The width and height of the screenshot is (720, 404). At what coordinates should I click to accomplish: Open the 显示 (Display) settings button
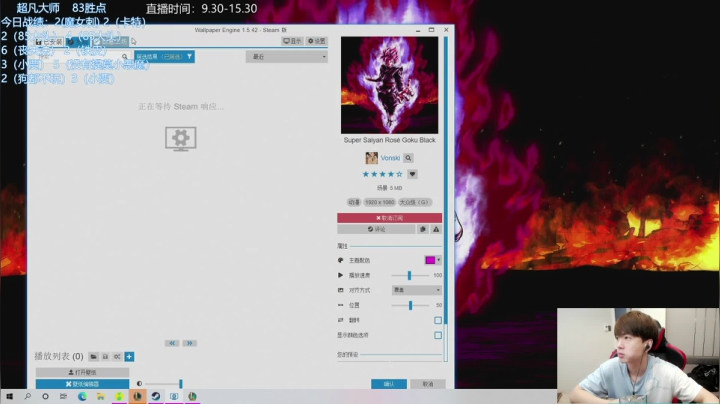click(292, 41)
